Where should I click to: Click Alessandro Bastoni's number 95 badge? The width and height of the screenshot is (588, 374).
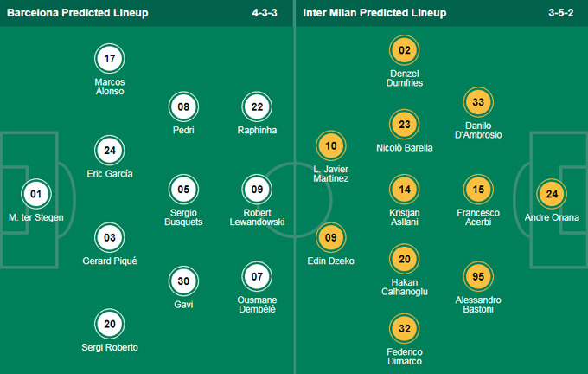(x=478, y=277)
